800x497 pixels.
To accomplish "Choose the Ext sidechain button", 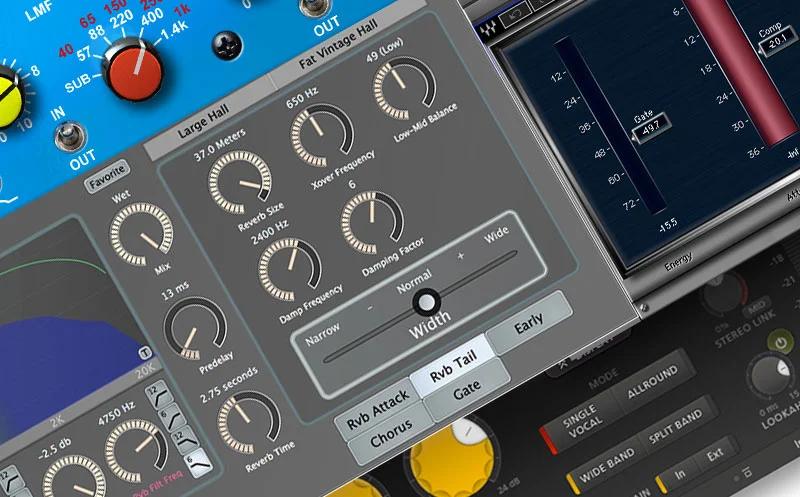I will pyautogui.click(x=716, y=453).
